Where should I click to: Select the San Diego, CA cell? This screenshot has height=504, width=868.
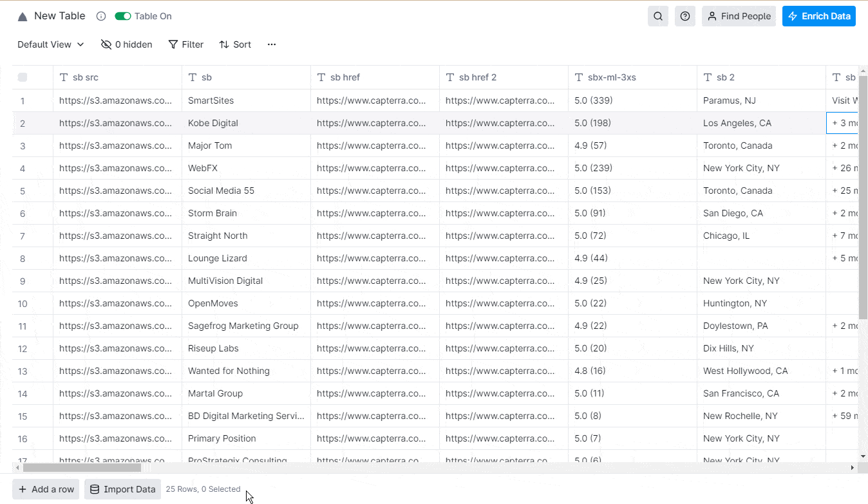(761, 213)
